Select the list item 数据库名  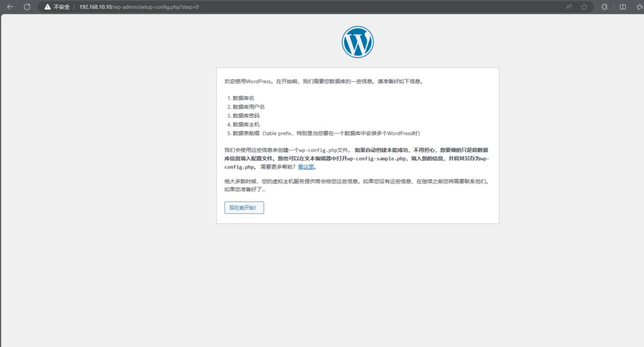(x=243, y=98)
